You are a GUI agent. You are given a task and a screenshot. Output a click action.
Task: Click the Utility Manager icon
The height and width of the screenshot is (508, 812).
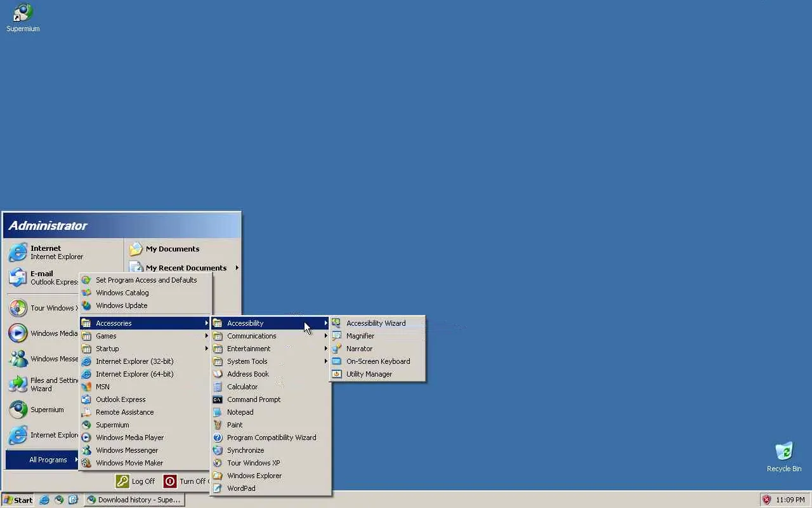coord(336,374)
